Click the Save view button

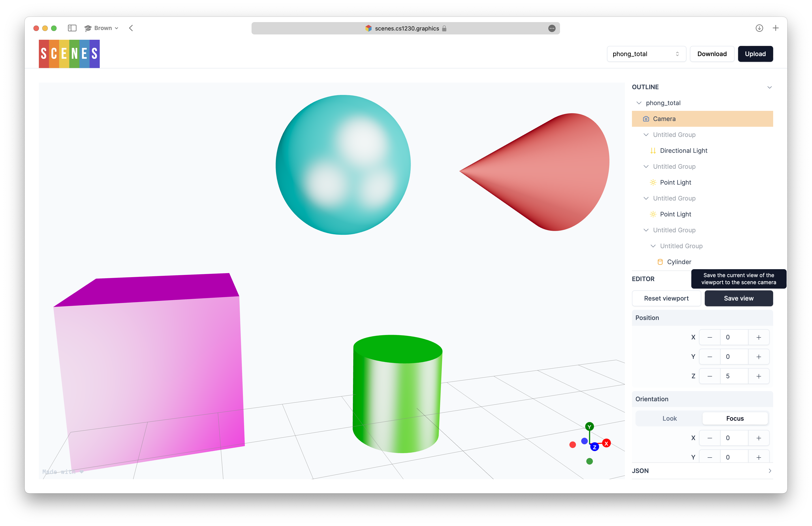(739, 298)
